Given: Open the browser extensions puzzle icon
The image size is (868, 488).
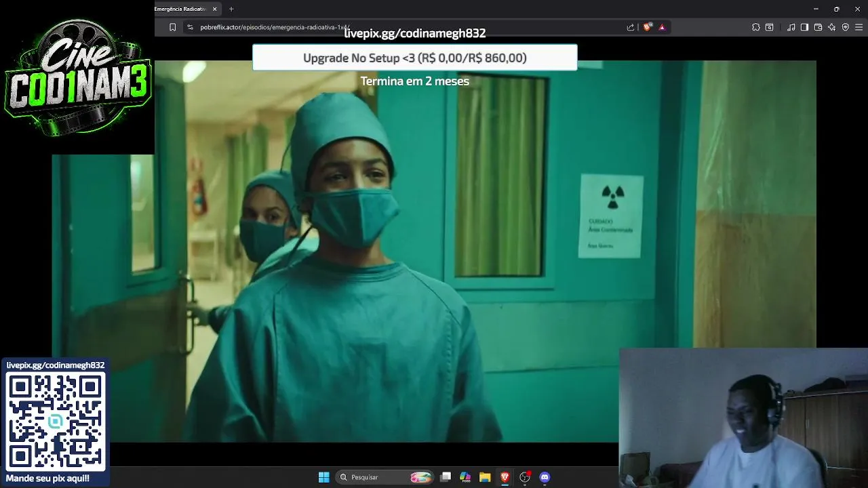Looking at the screenshot, I should click(x=756, y=27).
